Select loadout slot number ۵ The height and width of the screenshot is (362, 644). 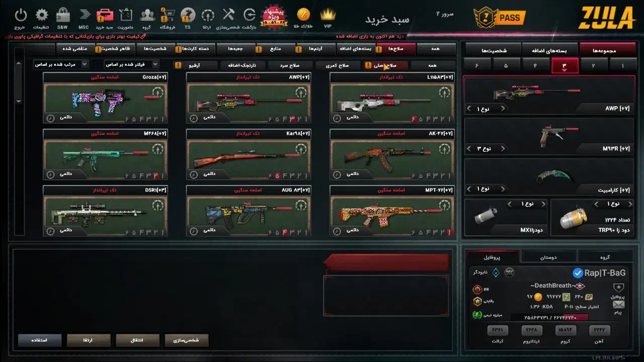pyautogui.click(x=506, y=65)
